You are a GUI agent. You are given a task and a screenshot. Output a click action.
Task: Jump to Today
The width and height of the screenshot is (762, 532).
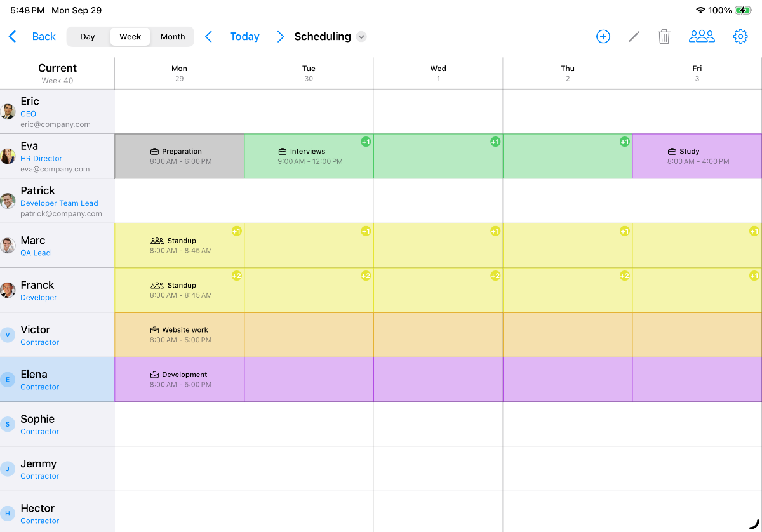(x=244, y=37)
